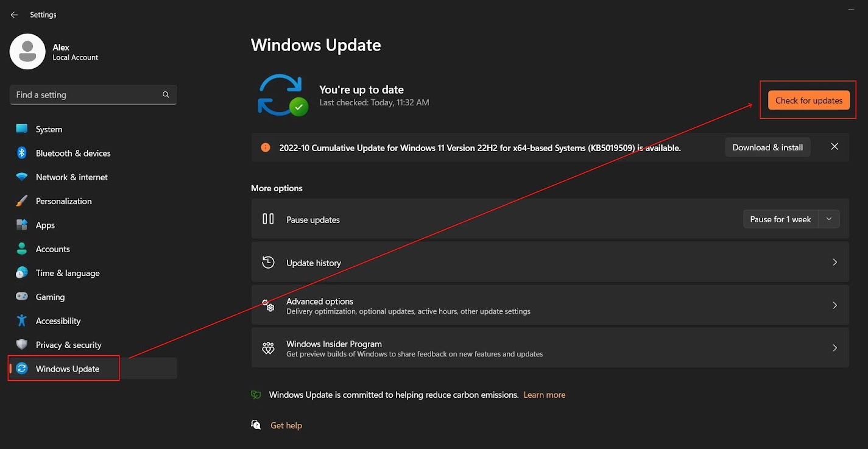Screen dimensions: 868x449
Task: Click the Gaming controller icon
Action: tap(22, 297)
